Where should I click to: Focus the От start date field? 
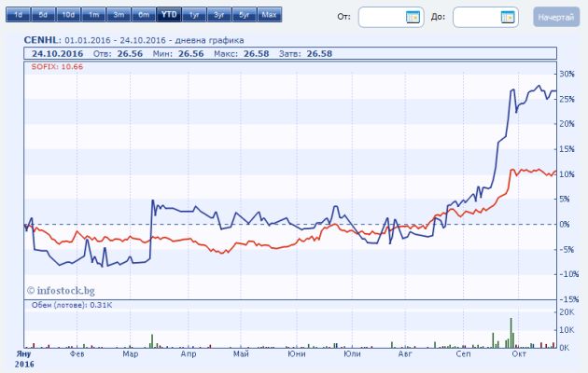(391, 17)
